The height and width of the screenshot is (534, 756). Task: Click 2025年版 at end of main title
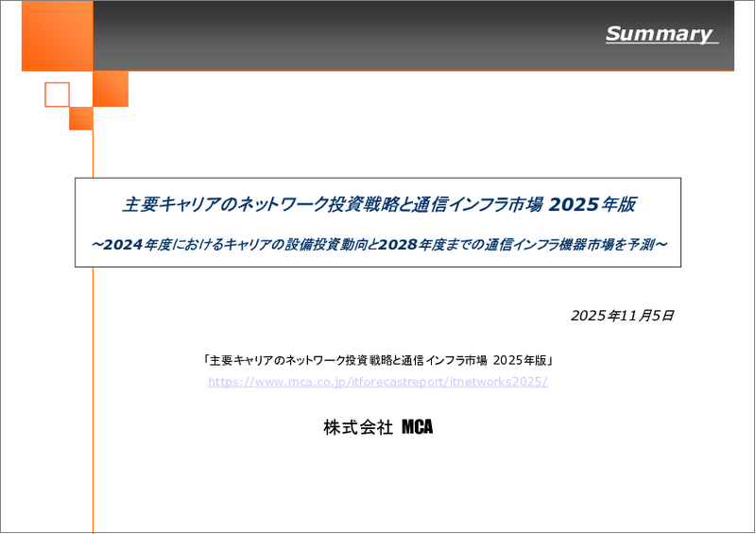click(x=592, y=204)
